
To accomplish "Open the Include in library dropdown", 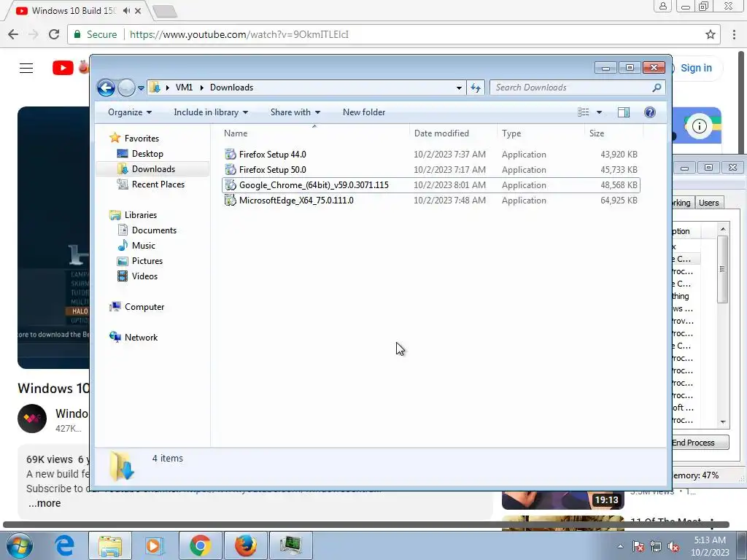I will (x=211, y=112).
